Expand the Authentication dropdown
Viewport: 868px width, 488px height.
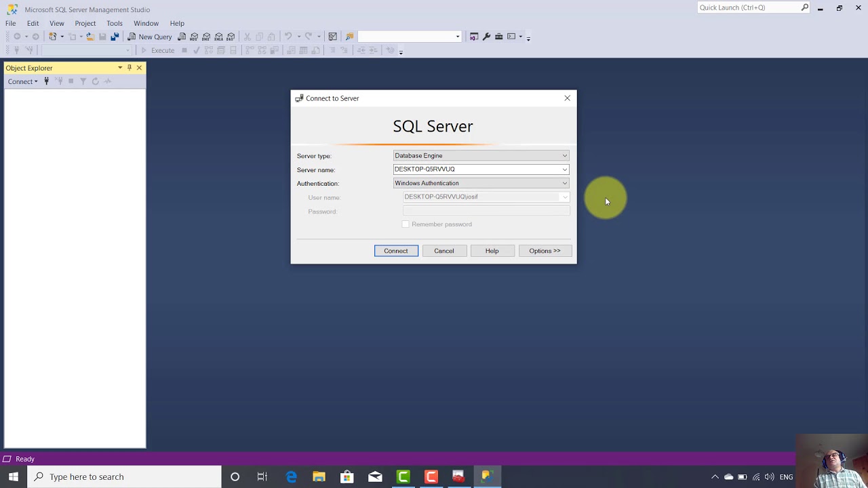click(x=564, y=183)
